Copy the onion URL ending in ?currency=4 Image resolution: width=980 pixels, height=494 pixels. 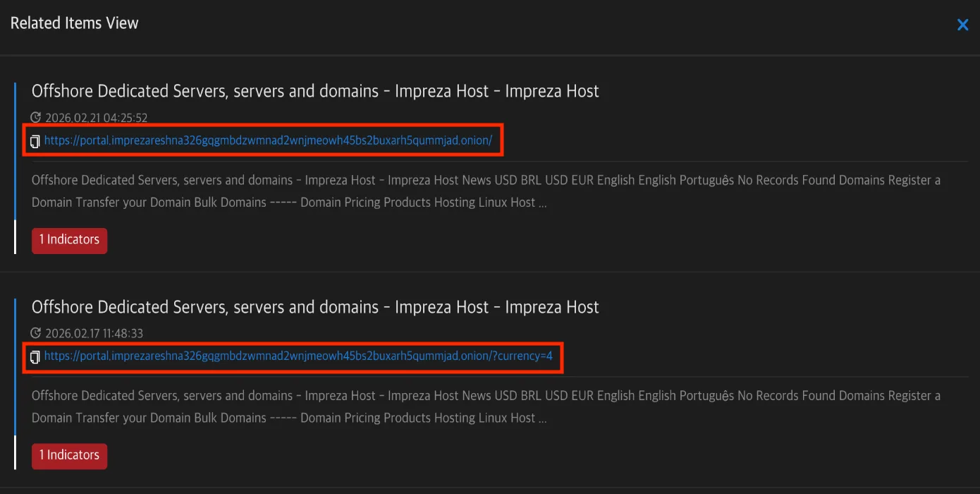pyautogui.click(x=35, y=357)
